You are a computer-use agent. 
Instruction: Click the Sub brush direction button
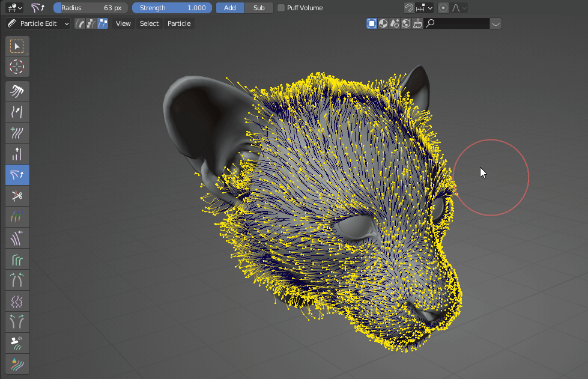pos(259,8)
